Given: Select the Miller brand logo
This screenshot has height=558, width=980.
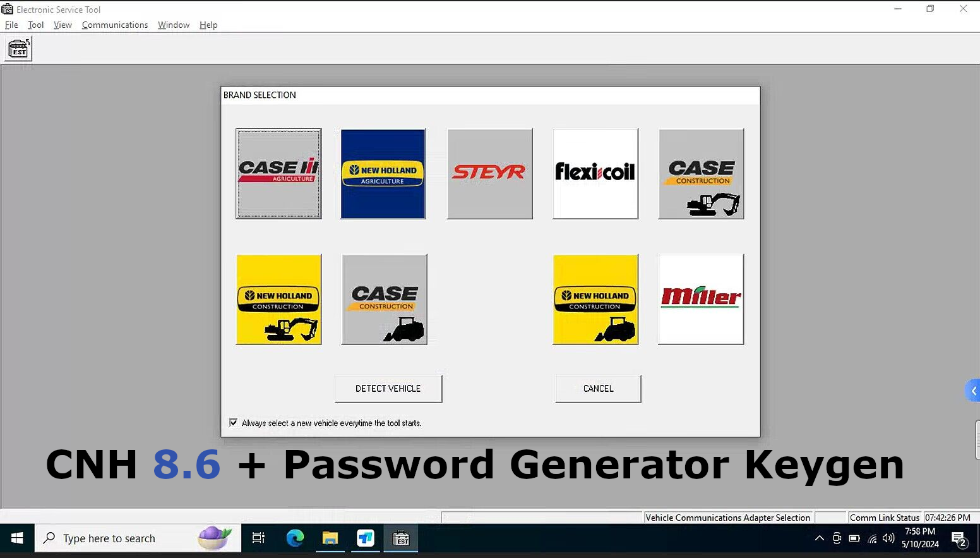Looking at the screenshot, I should pos(700,300).
